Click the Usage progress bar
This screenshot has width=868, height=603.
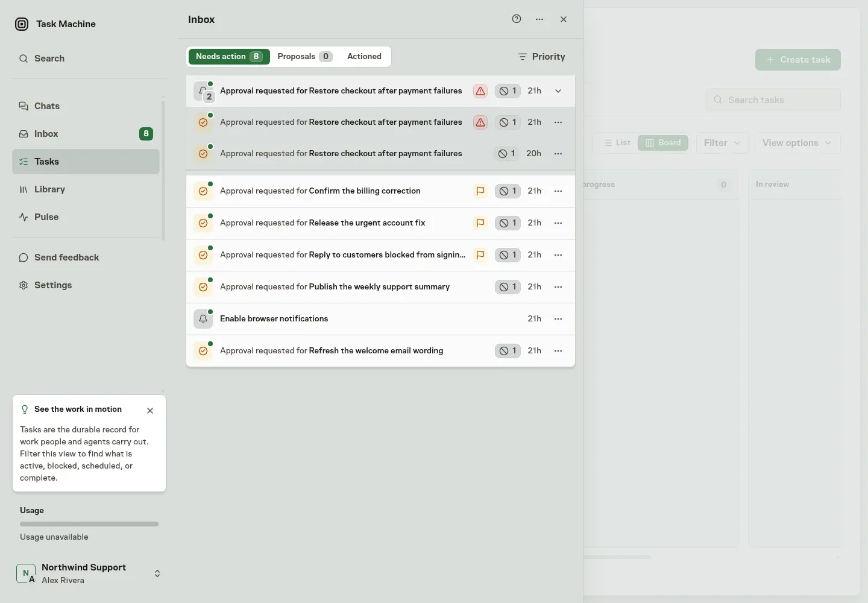[89, 524]
